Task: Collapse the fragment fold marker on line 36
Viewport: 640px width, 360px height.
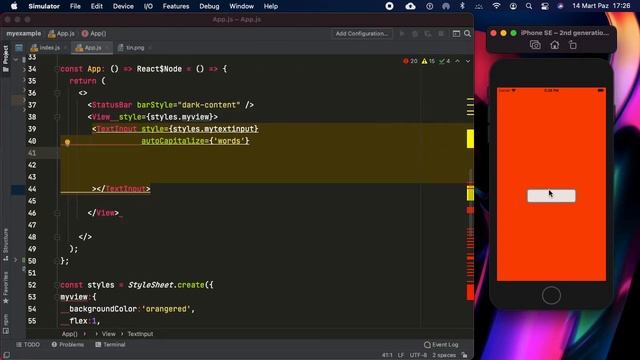Action: tap(57, 93)
